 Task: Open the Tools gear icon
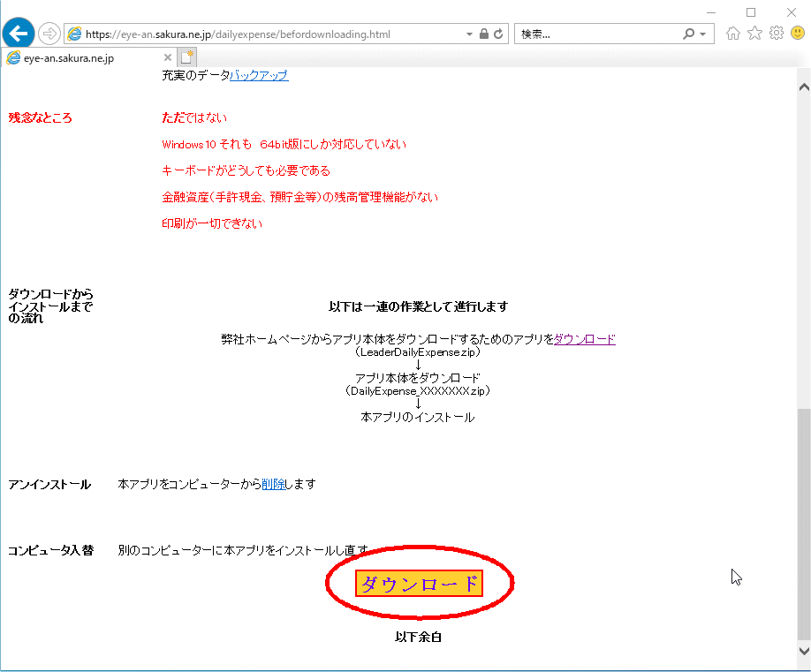777,33
